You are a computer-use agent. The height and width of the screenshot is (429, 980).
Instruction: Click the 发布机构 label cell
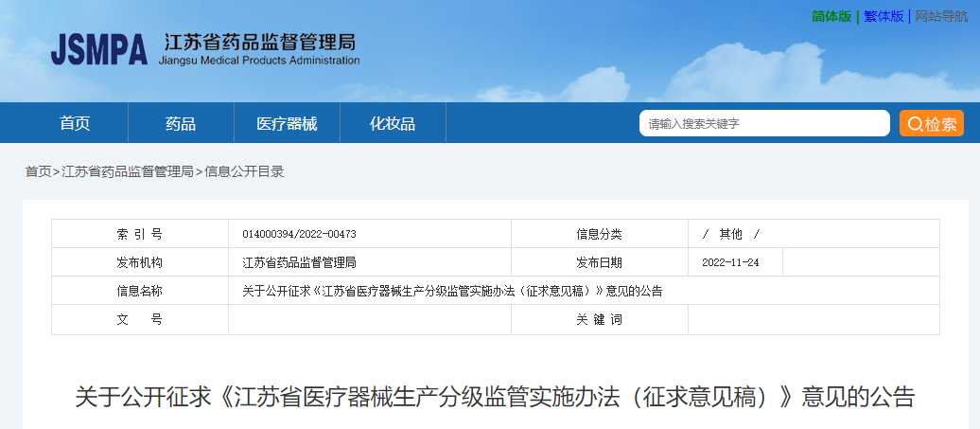(x=139, y=262)
